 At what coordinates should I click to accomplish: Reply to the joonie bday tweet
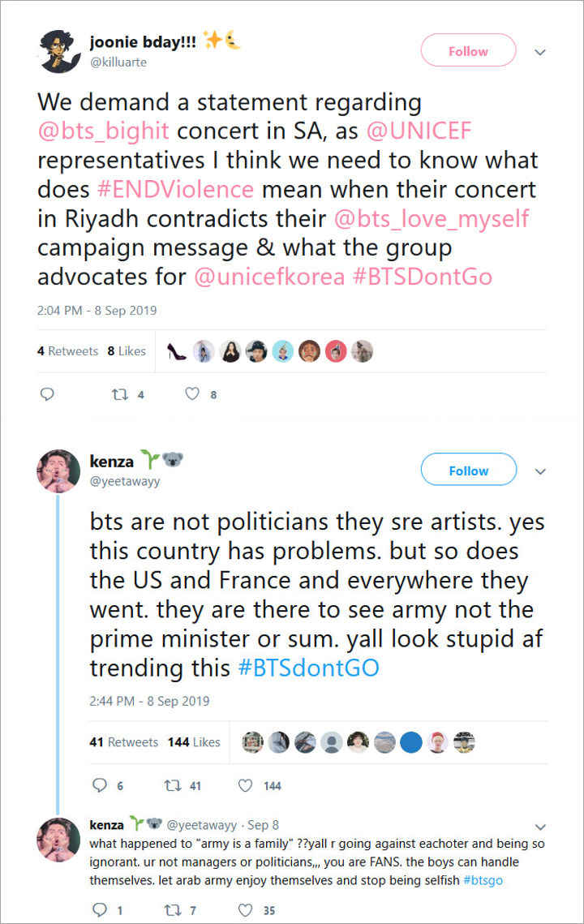click(47, 394)
